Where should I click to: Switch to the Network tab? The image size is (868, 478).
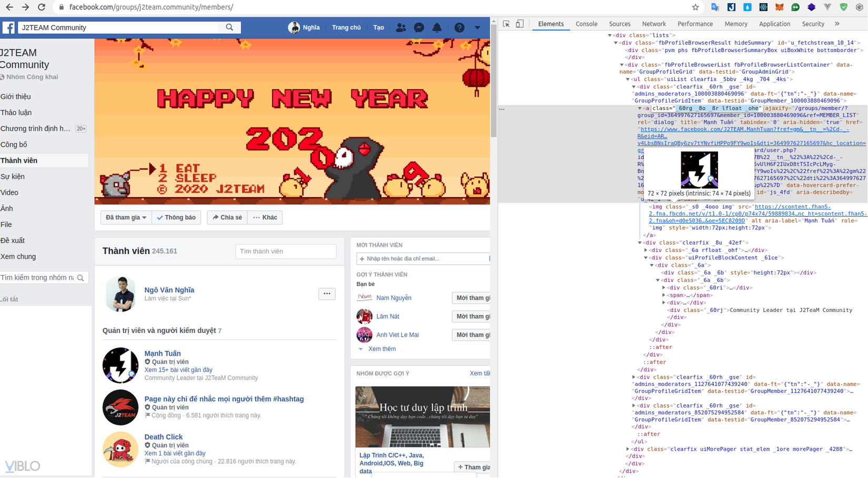click(654, 24)
